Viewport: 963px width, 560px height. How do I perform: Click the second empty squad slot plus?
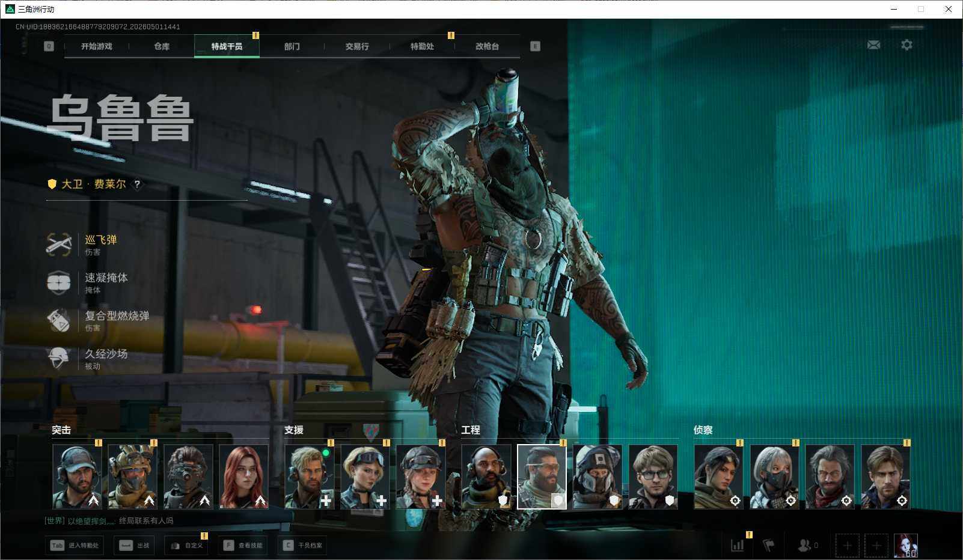[x=876, y=546]
